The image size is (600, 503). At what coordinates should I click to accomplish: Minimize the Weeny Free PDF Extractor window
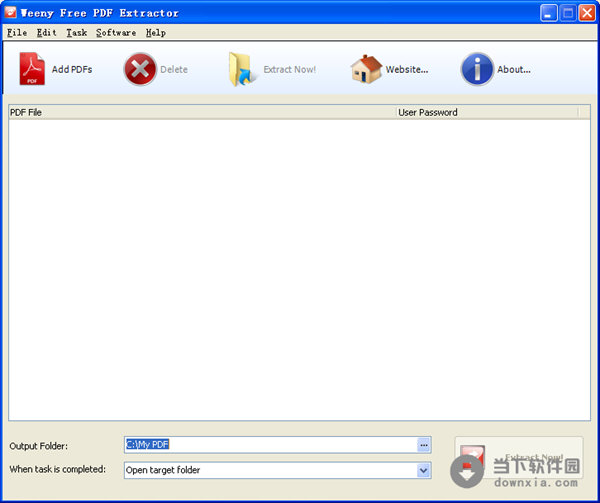tap(549, 13)
